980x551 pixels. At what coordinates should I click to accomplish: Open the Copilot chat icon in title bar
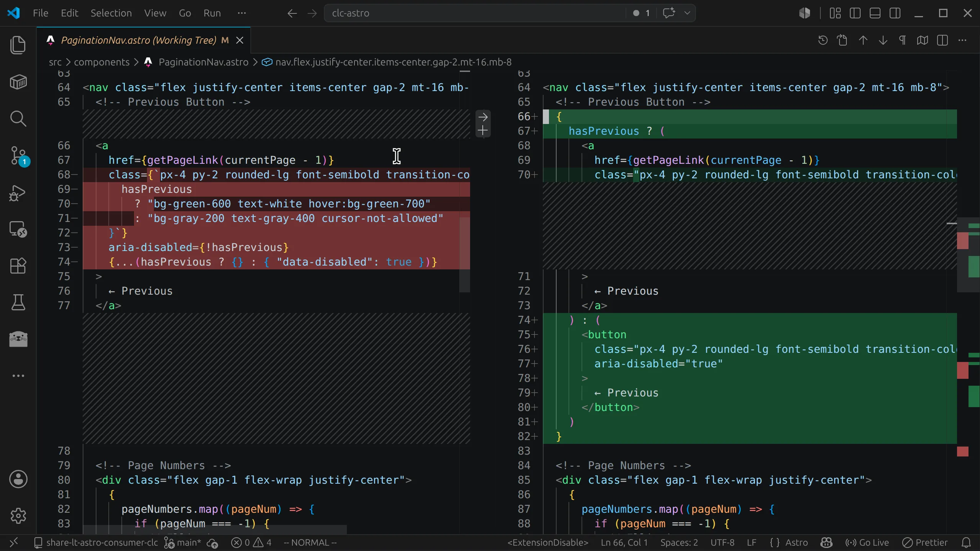coord(669,13)
